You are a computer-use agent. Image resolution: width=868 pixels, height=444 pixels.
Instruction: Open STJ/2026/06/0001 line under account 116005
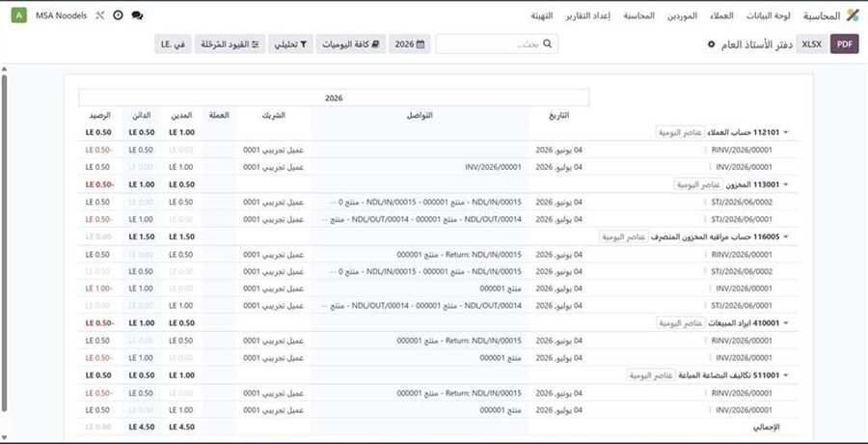pos(742,305)
